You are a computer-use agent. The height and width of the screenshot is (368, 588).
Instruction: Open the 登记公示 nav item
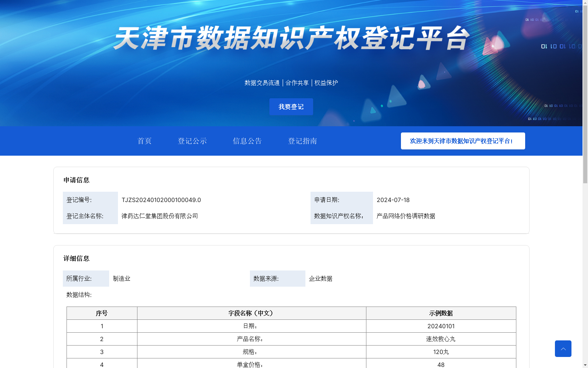coord(192,141)
